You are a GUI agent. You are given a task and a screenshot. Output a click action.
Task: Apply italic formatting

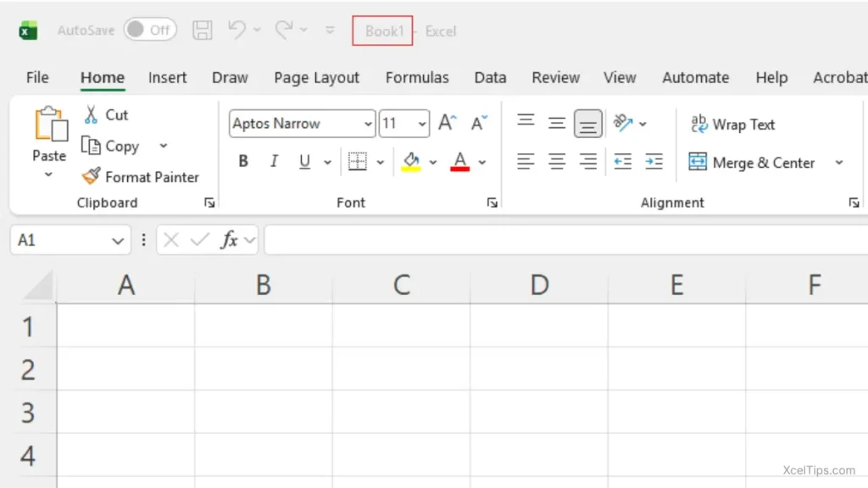pyautogui.click(x=273, y=161)
